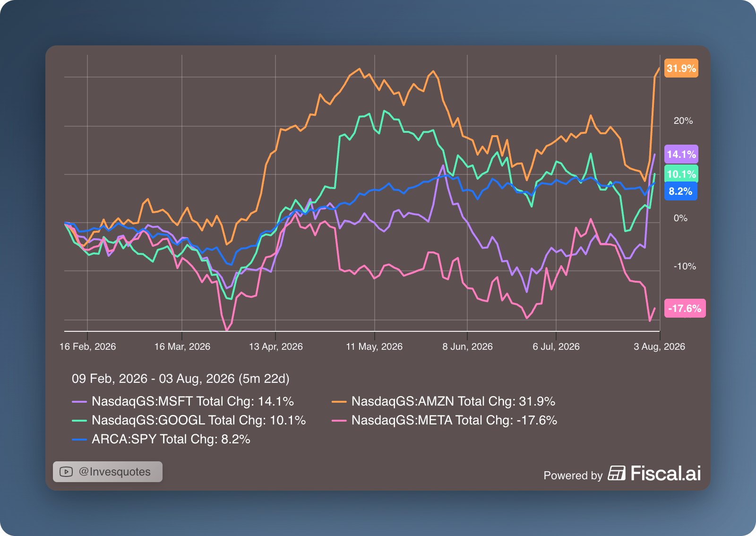Click the 20% y-axis label

[x=683, y=121]
